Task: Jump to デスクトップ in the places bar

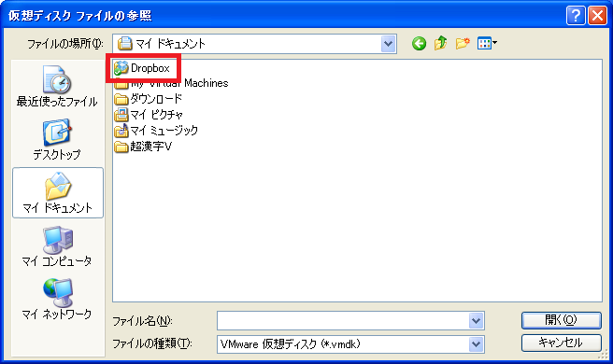Action: click(x=57, y=139)
